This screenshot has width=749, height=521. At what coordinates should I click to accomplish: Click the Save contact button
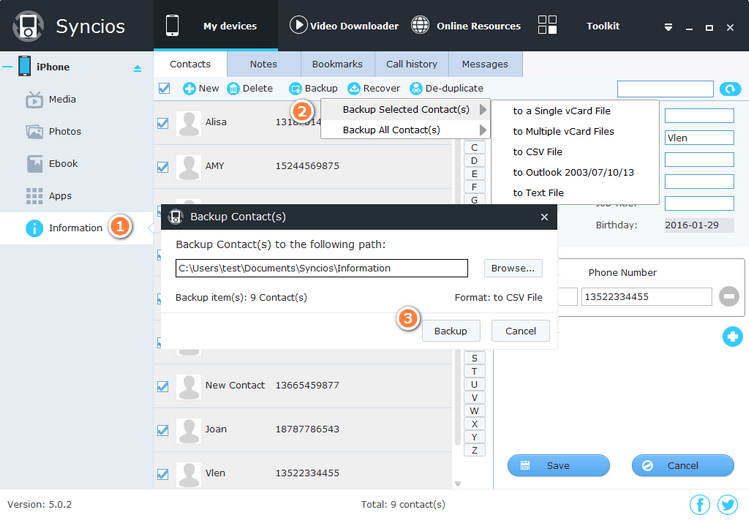(x=558, y=466)
